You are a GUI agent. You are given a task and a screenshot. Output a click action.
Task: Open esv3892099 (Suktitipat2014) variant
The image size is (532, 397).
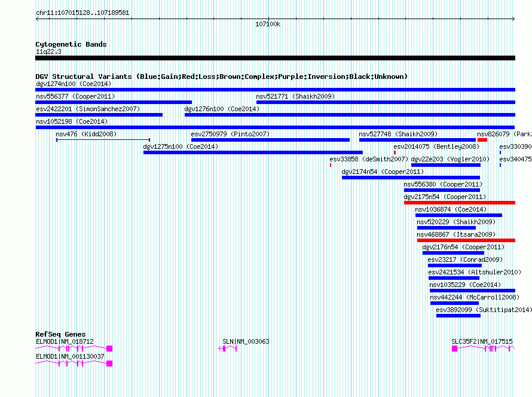click(458, 316)
